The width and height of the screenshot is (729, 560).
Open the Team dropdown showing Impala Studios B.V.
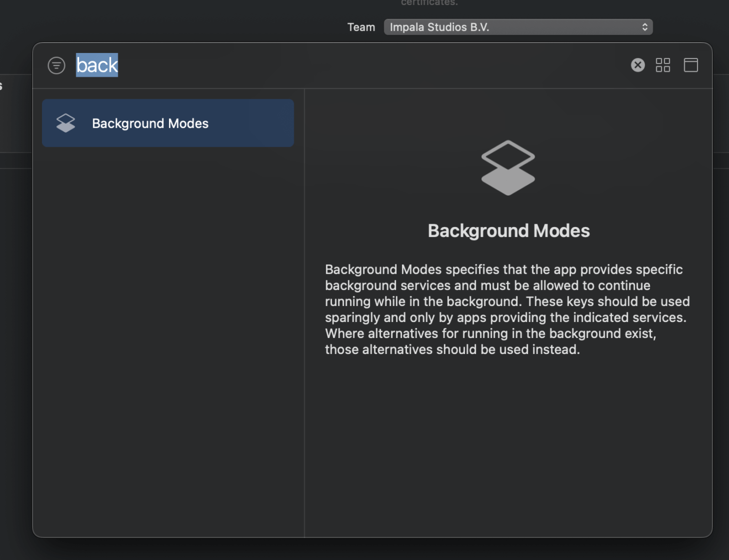click(518, 27)
